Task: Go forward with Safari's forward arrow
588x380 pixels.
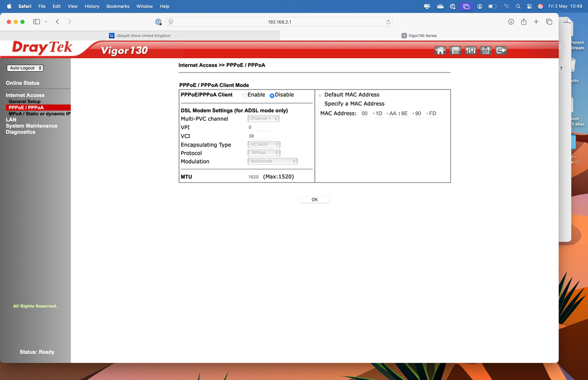Action: (x=69, y=22)
